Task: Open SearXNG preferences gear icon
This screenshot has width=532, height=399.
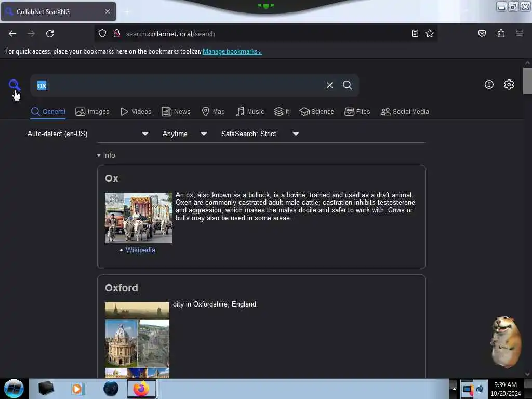Action: pos(509,85)
